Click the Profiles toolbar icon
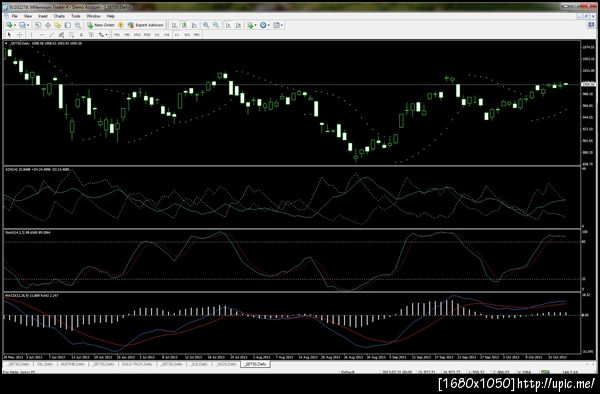This screenshot has height=394, width=600. [23, 25]
